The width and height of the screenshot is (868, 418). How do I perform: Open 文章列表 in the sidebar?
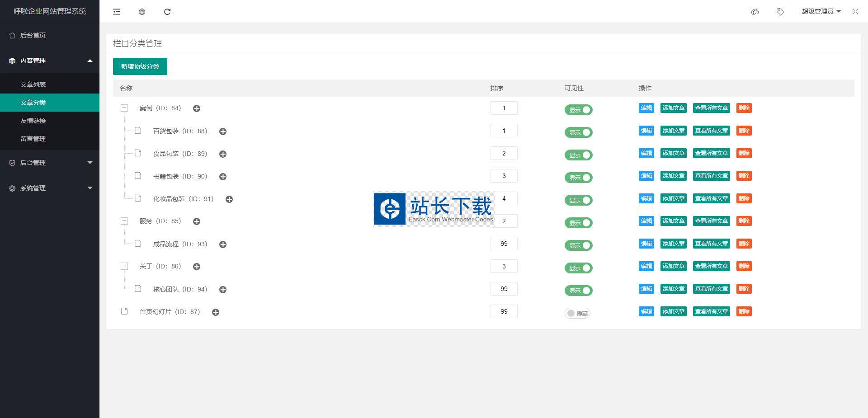[x=33, y=85]
